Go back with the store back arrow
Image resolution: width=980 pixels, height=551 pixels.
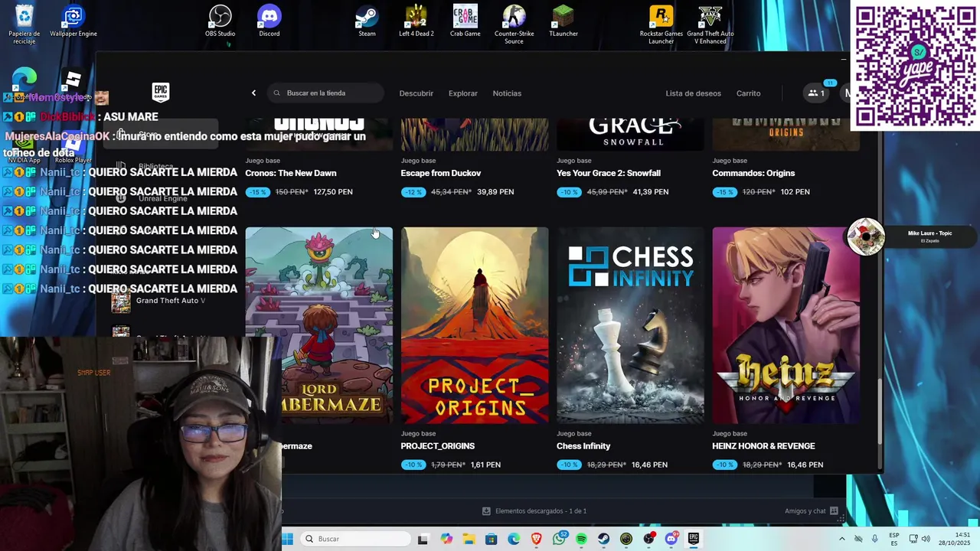[253, 93]
